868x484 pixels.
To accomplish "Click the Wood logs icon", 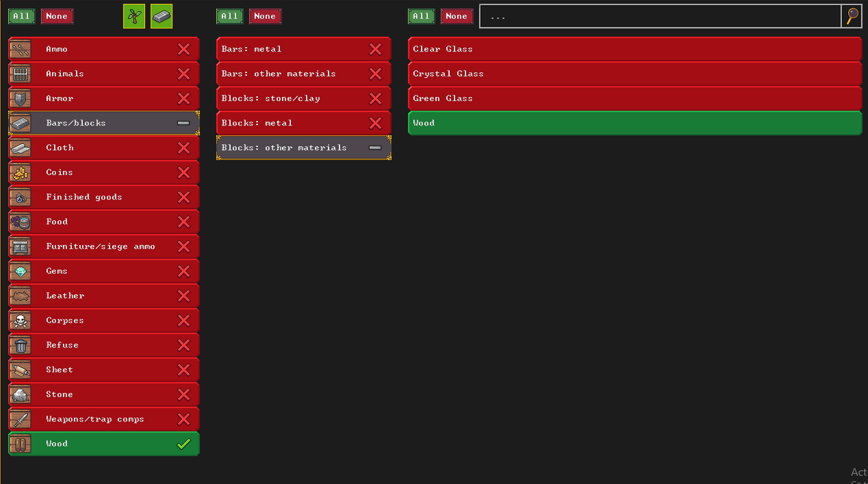I will click(x=20, y=444).
